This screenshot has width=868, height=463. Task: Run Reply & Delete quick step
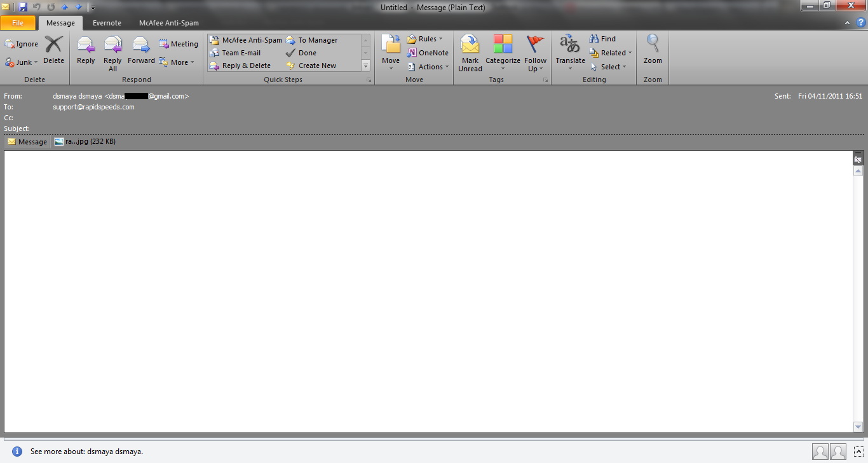pos(240,66)
